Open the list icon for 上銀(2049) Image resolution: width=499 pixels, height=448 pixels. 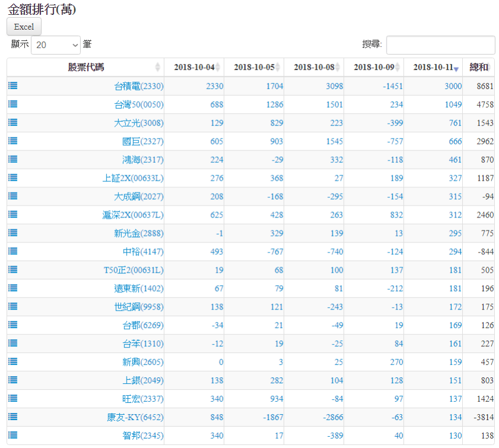pyautogui.click(x=13, y=380)
